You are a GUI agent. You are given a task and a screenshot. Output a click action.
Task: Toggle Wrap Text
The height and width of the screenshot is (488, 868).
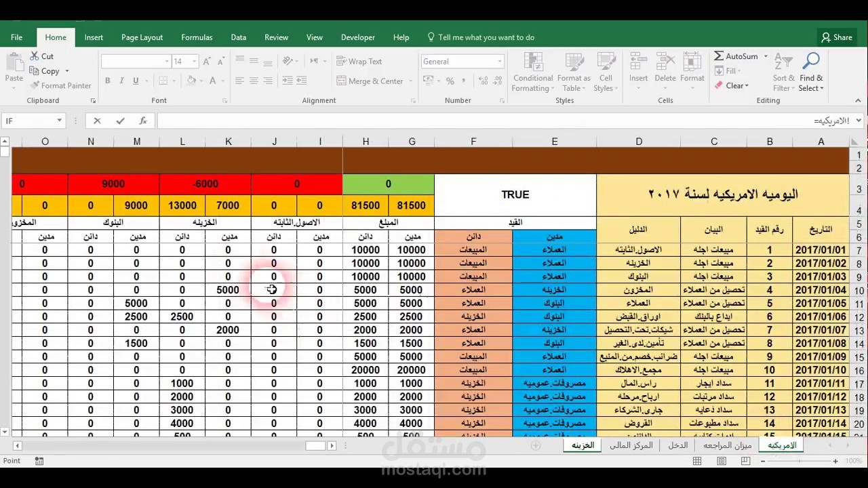359,61
